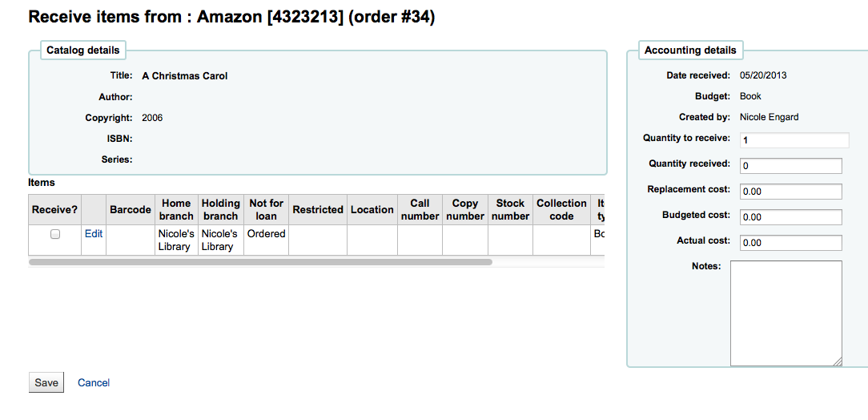The image size is (868, 420).
Task: Click the items table horizontal scrollbar
Action: 260,262
